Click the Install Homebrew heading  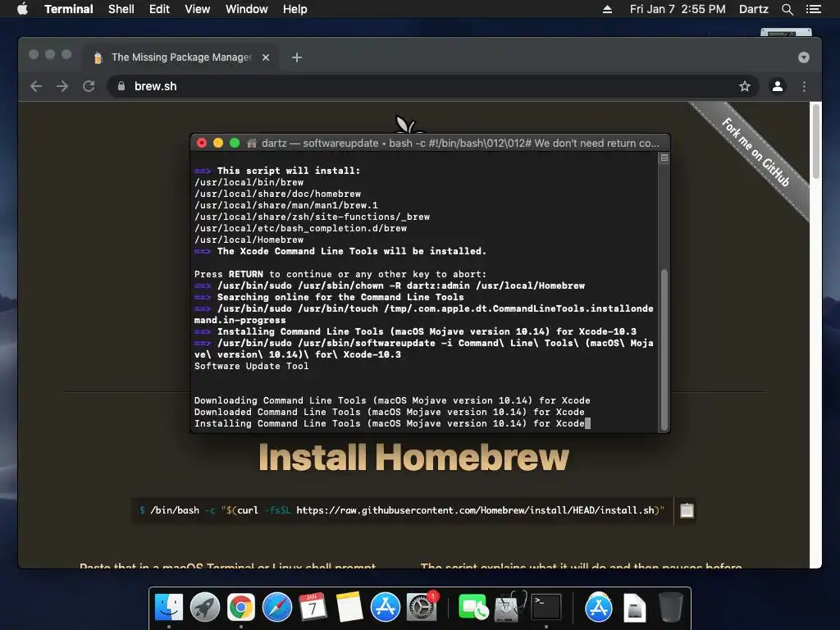point(413,458)
